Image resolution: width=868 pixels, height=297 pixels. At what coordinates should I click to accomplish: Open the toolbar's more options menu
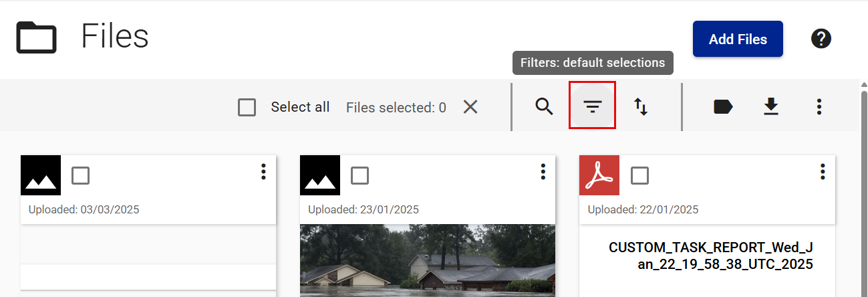click(819, 106)
